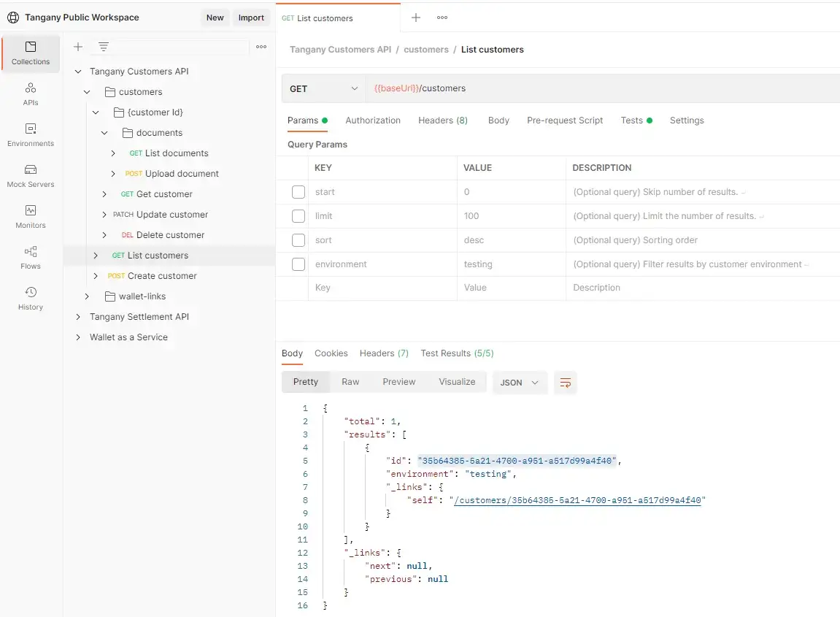This screenshot has width=840, height=617.
Task: Expand the wallet-links folder
Action: click(x=87, y=296)
